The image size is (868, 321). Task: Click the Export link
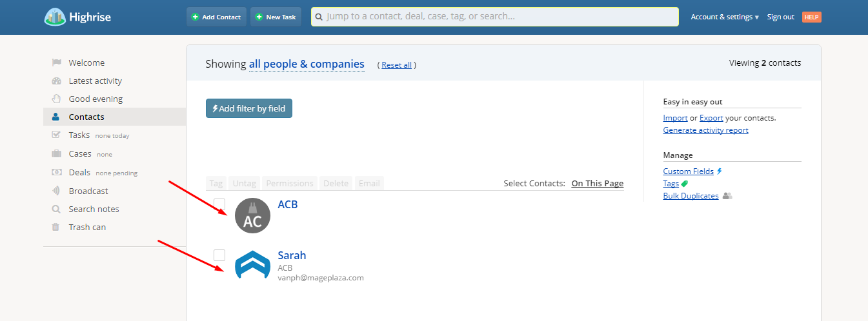click(x=711, y=118)
